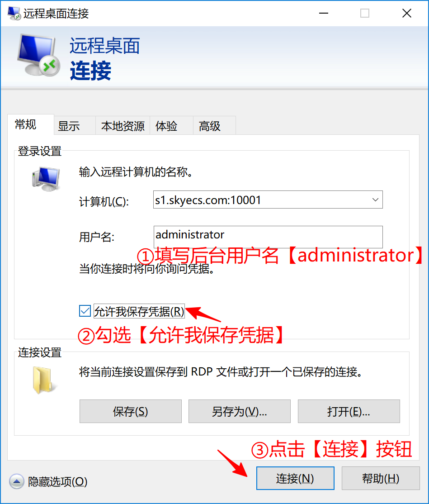Viewport: 429px width, 504px height.
Task: Click the 连接(N) button
Action: click(295, 478)
